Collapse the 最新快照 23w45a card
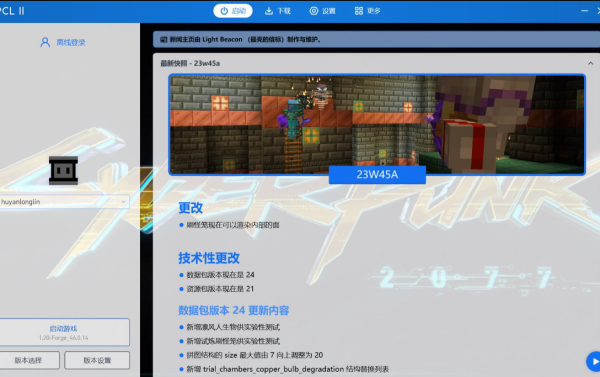This screenshot has width=600, height=377. click(x=590, y=63)
